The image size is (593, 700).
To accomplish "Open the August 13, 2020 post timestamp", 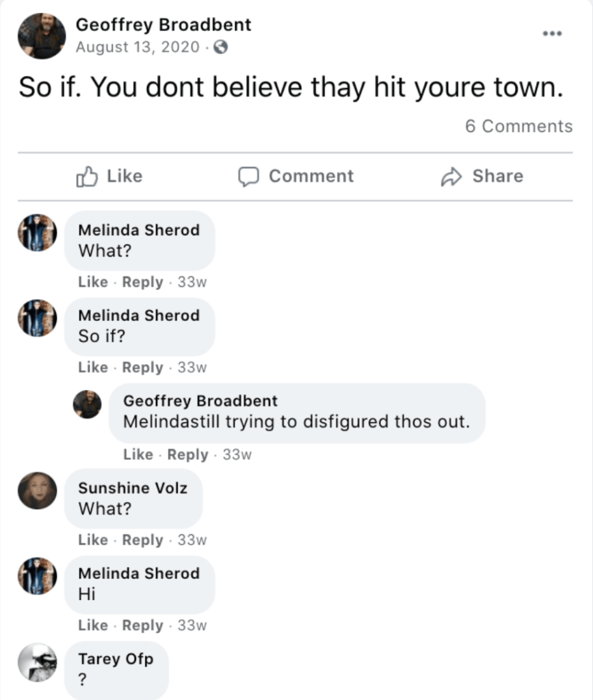I will pyautogui.click(x=137, y=47).
